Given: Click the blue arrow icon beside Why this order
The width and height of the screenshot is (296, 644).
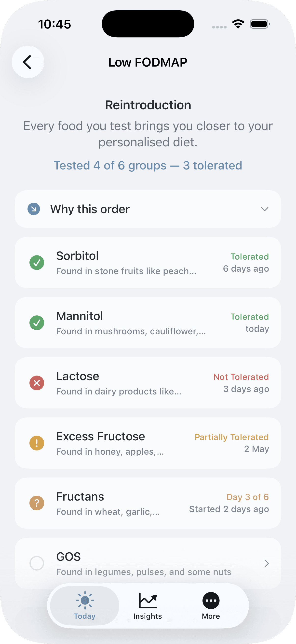Looking at the screenshot, I should coord(34,209).
